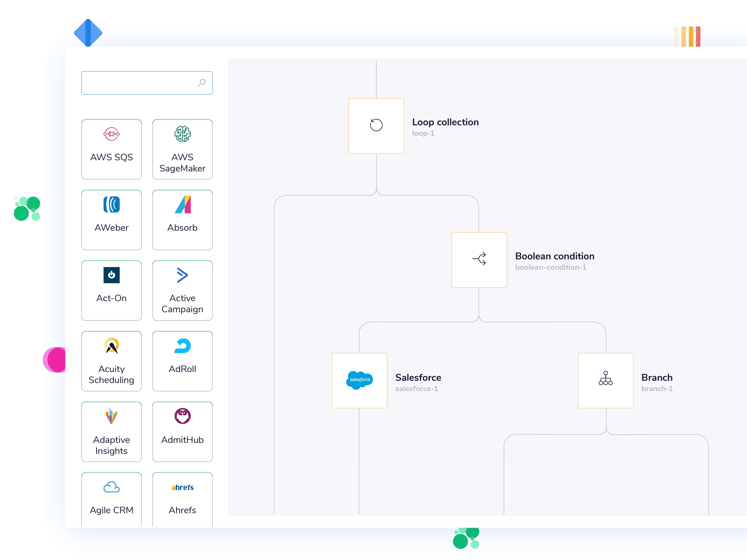747x560 pixels.
Task: Click the Branch step node
Action: [x=605, y=380]
